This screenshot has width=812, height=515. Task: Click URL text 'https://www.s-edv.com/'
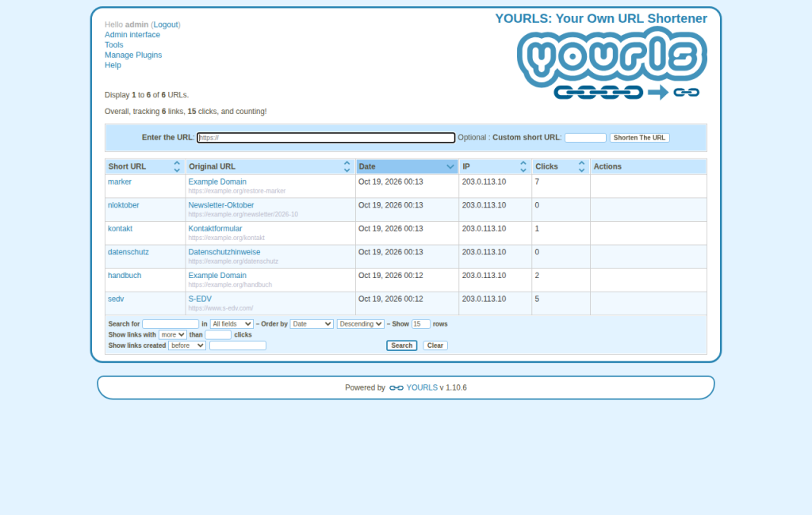click(x=220, y=308)
